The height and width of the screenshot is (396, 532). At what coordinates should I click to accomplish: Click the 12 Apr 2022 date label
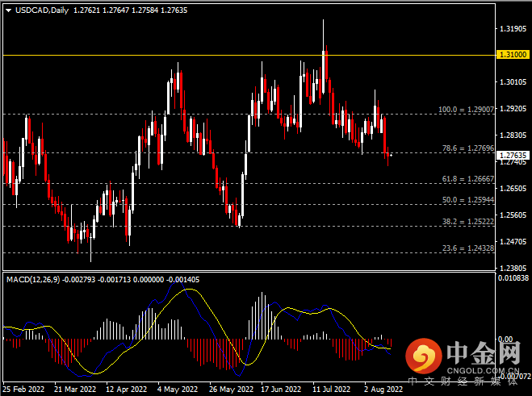coord(126,389)
